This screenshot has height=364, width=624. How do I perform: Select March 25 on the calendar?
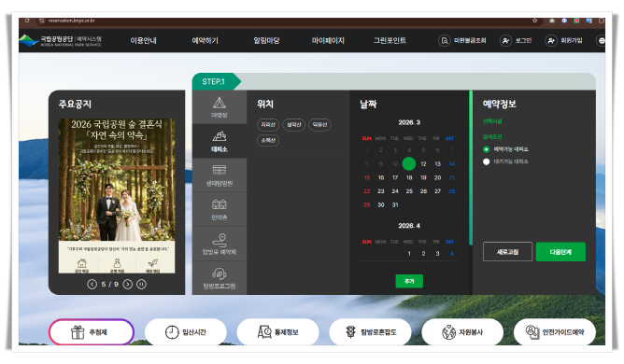(x=409, y=191)
